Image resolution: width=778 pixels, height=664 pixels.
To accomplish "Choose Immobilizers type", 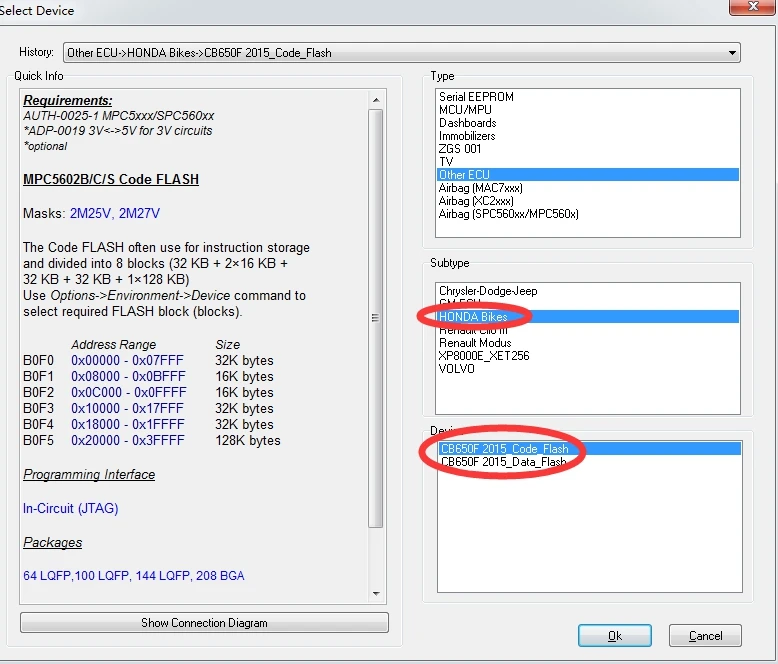I will tap(587, 135).
